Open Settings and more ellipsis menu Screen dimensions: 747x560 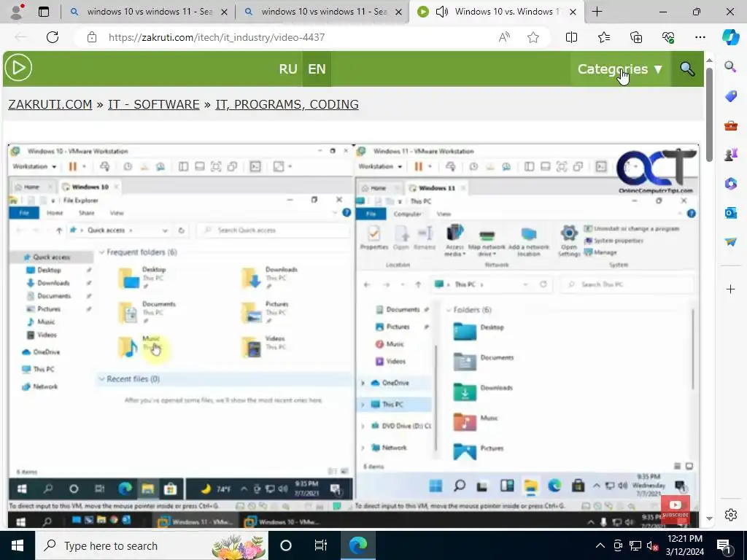pos(700,37)
